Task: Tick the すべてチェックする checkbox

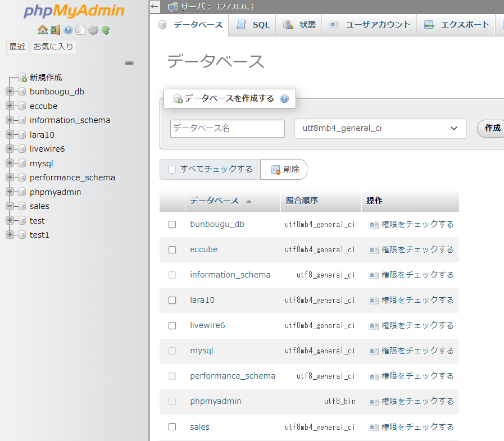Action: (x=172, y=170)
